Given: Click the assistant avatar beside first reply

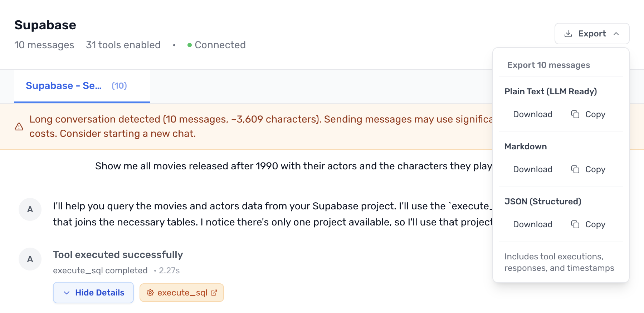Looking at the screenshot, I should point(30,209).
